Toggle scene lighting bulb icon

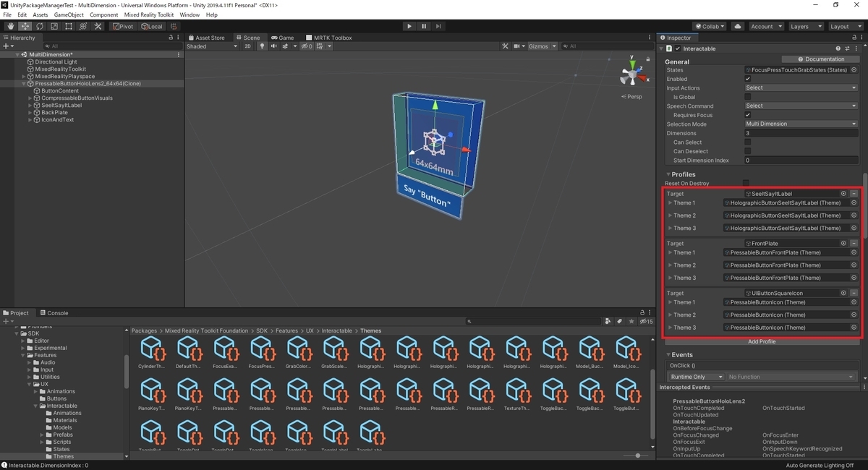[262, 46]
